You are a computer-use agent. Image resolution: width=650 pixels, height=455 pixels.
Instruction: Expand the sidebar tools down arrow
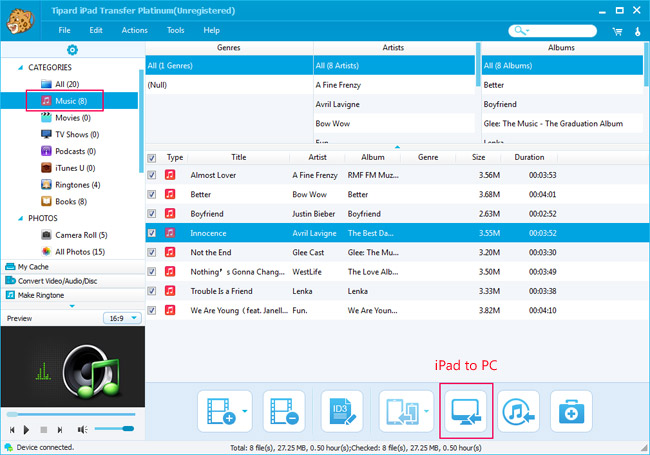(x=72, y=306)
